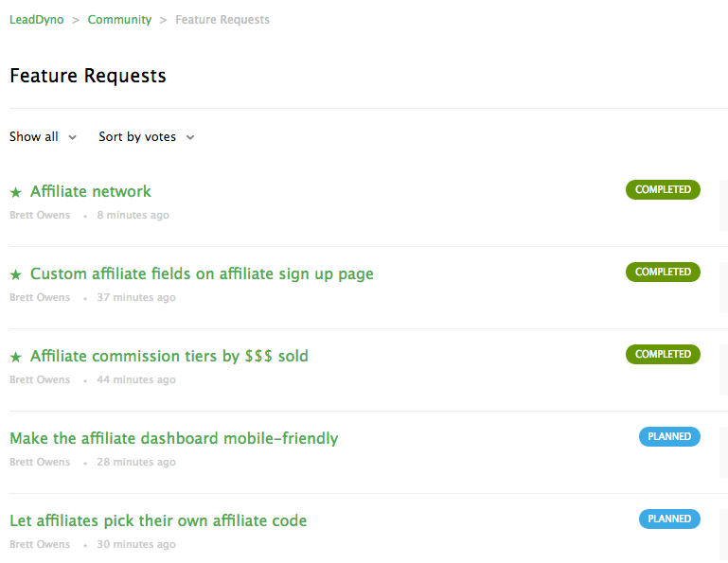Open the Sort by votes chevron
Screen dimensions: 728x563
coord(190,137)
